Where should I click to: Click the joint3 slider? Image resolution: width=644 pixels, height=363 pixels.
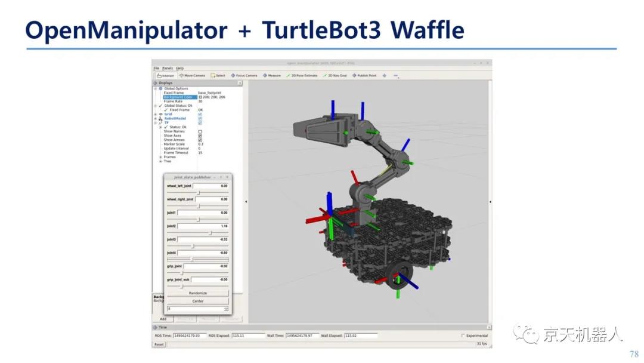coord(197,246)
